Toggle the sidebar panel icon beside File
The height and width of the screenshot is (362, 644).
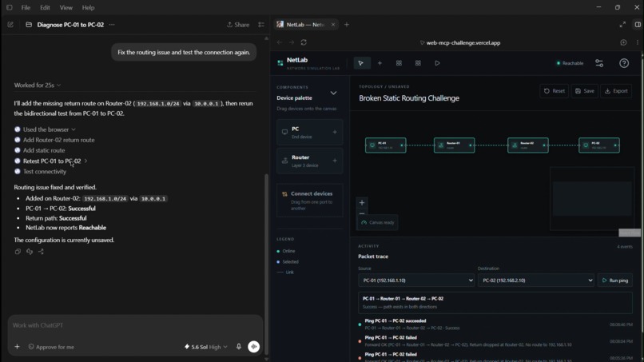[x=9, y=7]
